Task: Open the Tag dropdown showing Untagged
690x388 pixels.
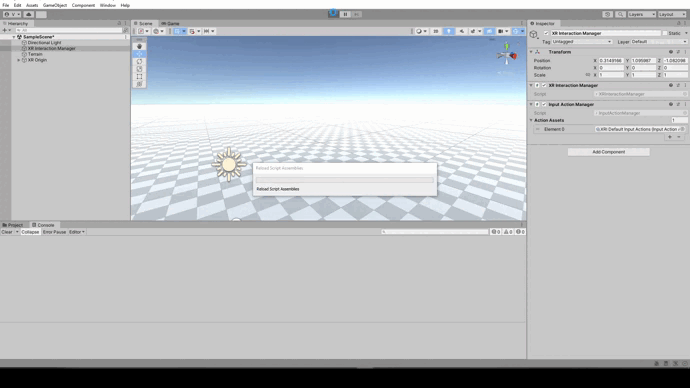Action: point(582,42)
